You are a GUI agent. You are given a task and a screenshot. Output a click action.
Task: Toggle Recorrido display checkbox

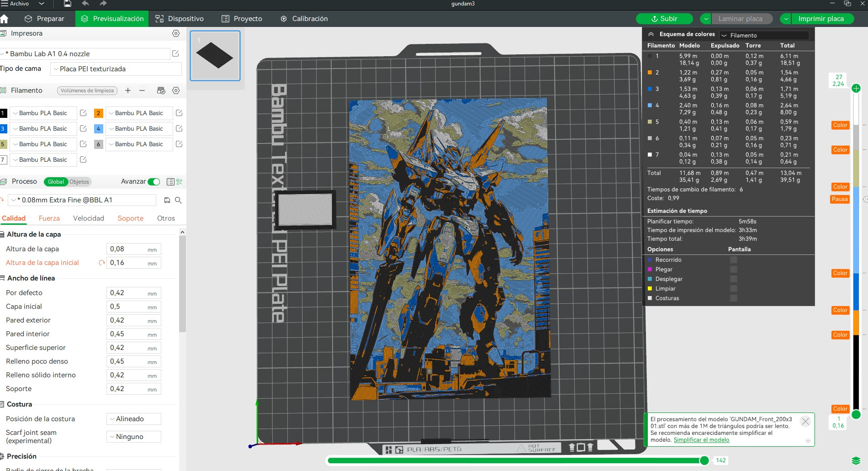pyautogui.click(x=734, y=259)
